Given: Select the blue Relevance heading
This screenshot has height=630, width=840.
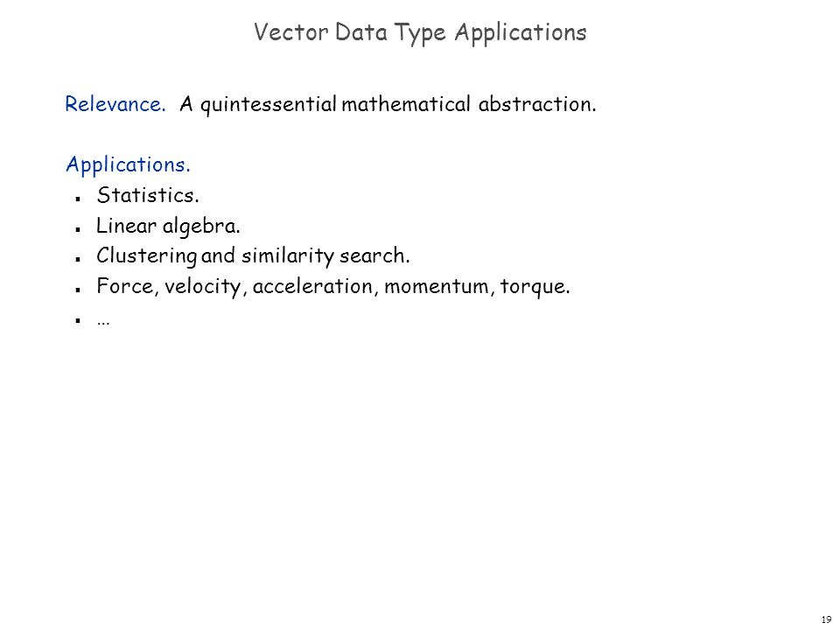Looking at the screenshot, I should (x=115, y=104).
